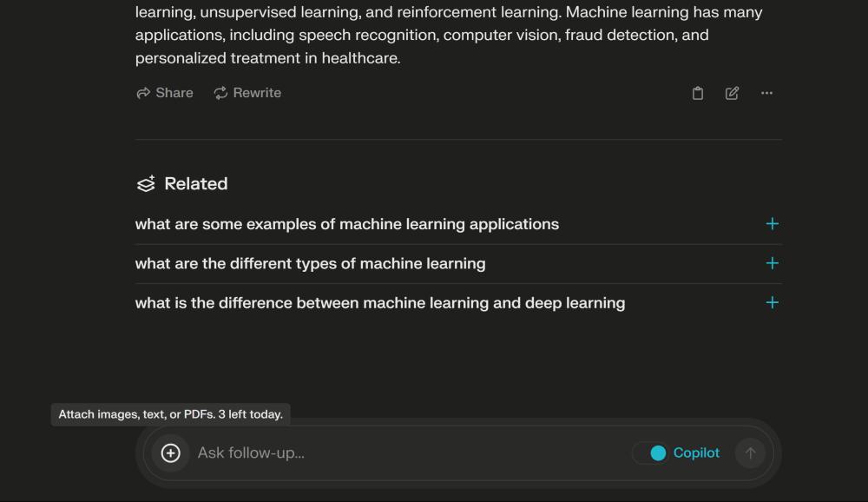Click the Share arrow icon
This screenshot has width=868, height=502.
point(143,93)
